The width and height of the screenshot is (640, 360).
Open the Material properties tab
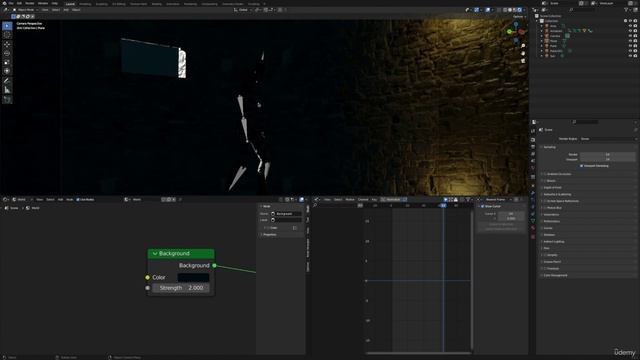533,228
